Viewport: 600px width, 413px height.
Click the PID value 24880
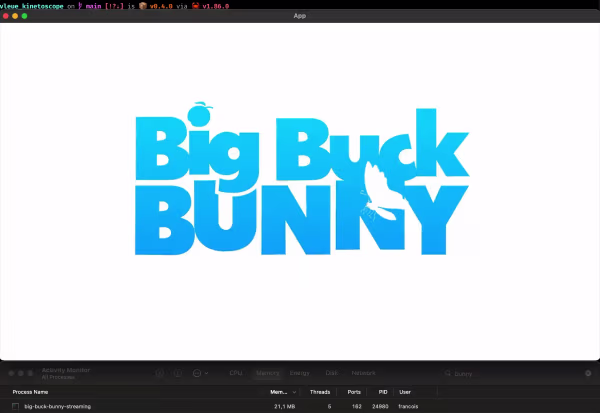click(x=380, y=406)
